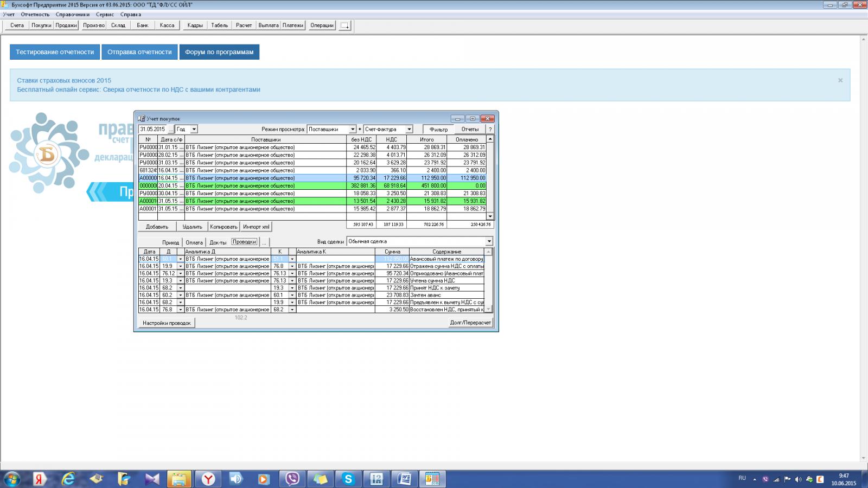Click the purchases list scroll-down arrow
The width and height of the screenshot is (868, 488).
[490, 216]
